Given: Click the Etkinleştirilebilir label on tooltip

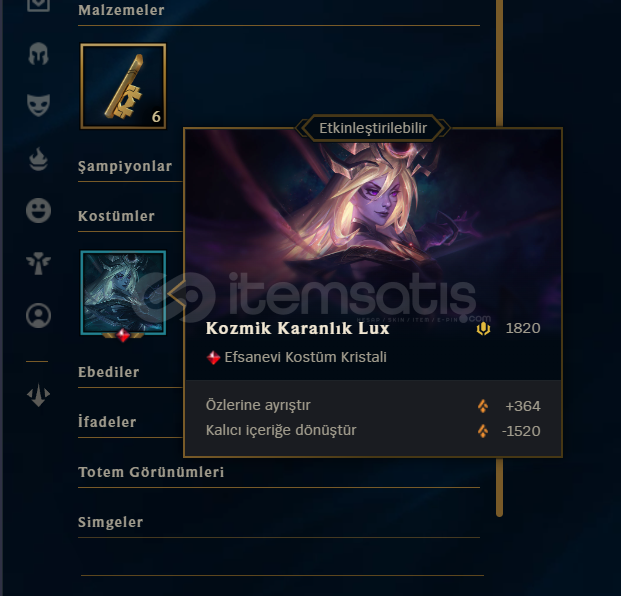Looking at the screenshot, I should click(373, 128).
